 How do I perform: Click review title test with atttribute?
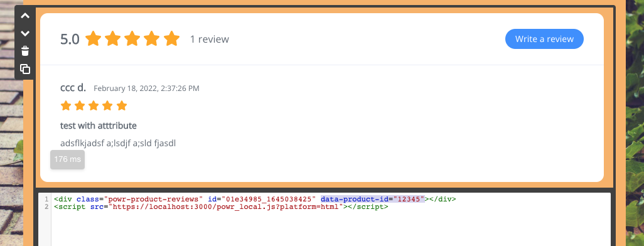tap(98, 126)
